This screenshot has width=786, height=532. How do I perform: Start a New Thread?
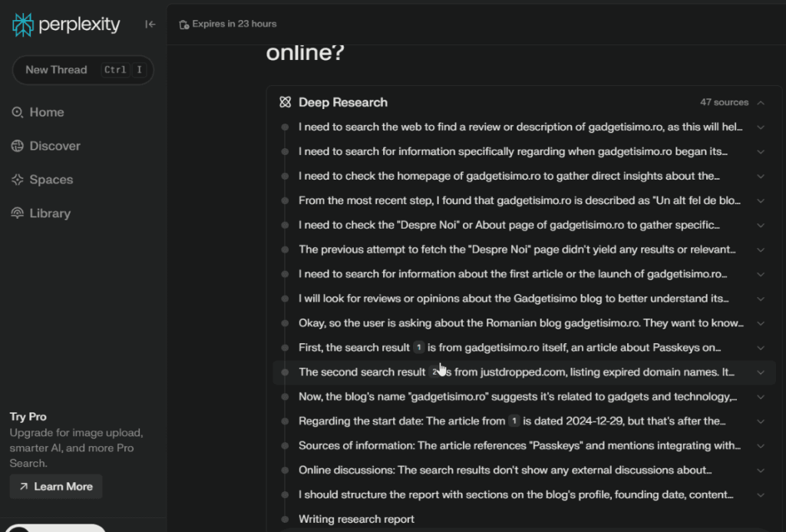pos(83,70)
